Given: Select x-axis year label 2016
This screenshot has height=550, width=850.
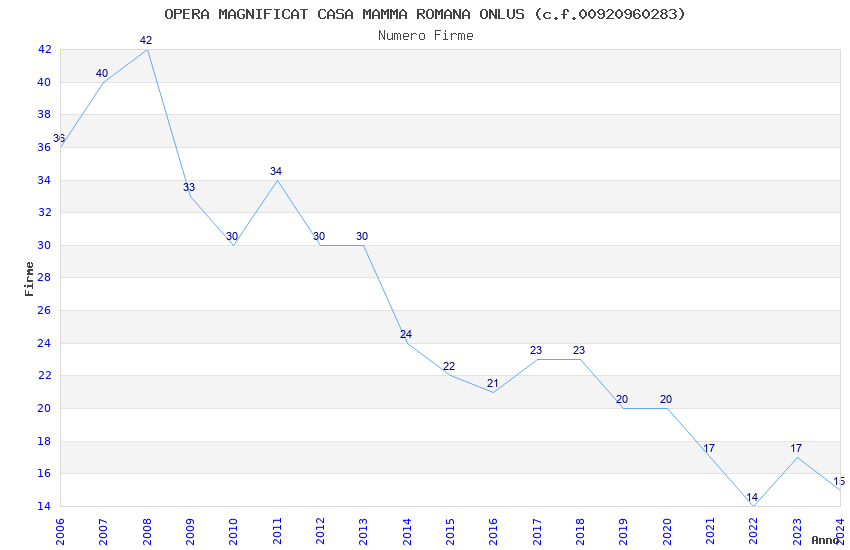Looking at the screenshot, I should tap(493, 531).
